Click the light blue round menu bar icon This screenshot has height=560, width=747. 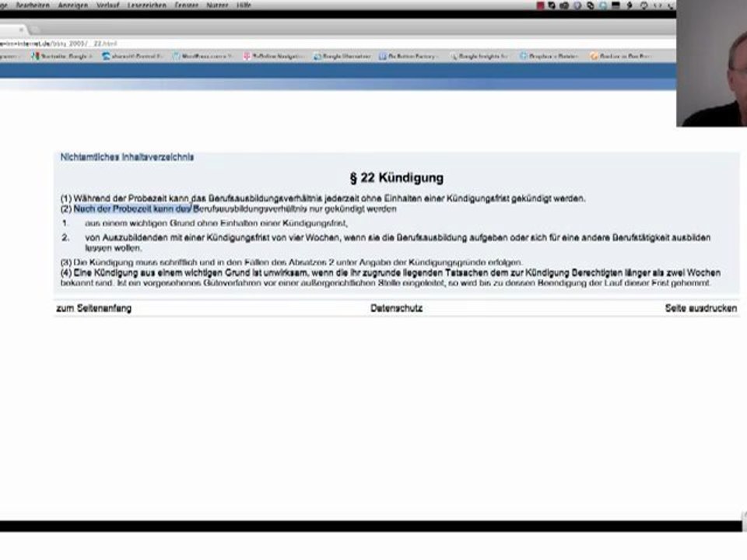pyautogui.click(x=603, y=5)
